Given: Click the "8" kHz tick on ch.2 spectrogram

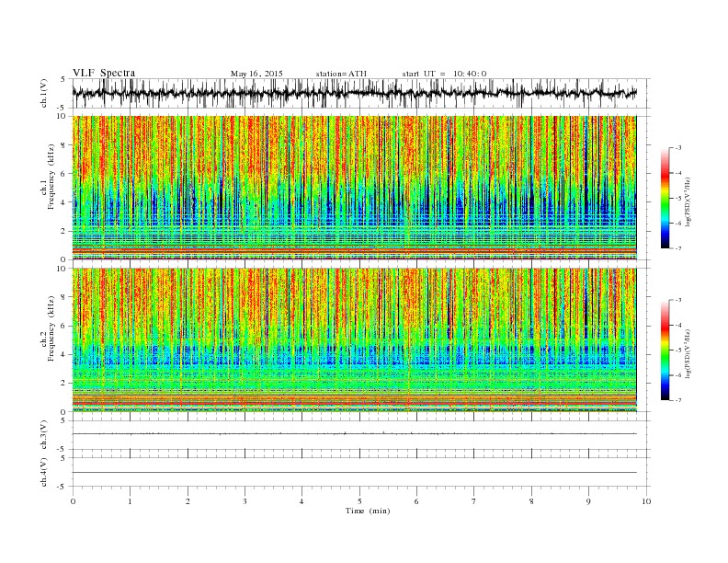Looking at the screenshot, I should (64, 297).
